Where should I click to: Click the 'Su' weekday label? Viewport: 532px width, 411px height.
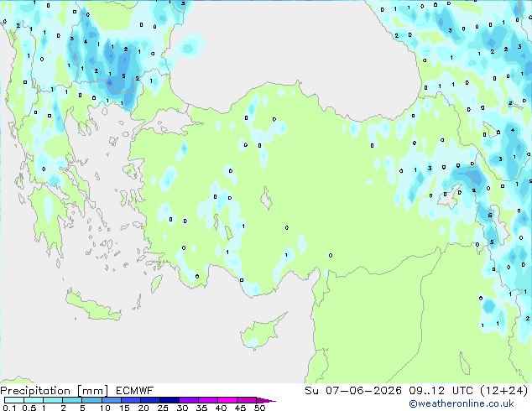(x=311, y=391)
